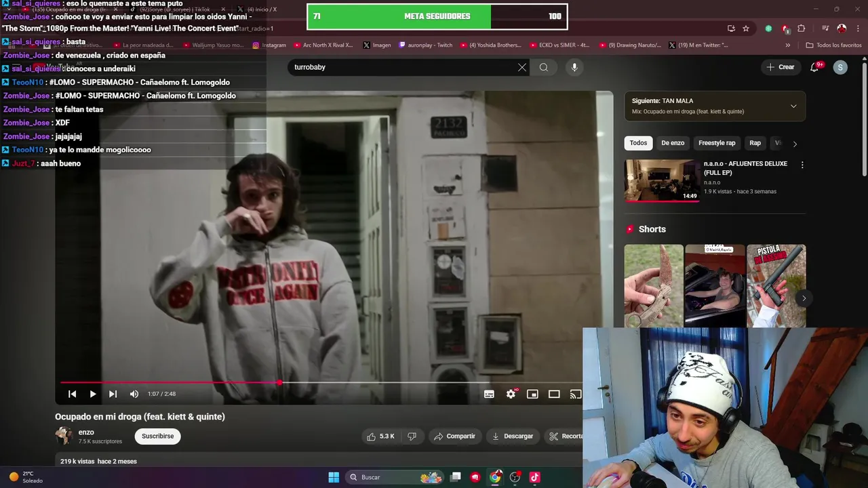Subscribe to enzo with Suscribirse button
Screen dimensions: 868x488
point(157,436)
